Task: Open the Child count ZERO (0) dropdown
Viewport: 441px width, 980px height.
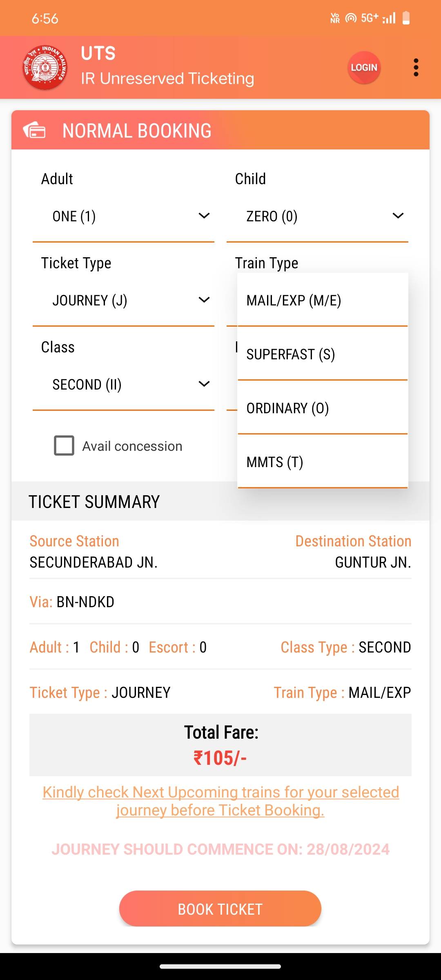Action: [317, 216]
